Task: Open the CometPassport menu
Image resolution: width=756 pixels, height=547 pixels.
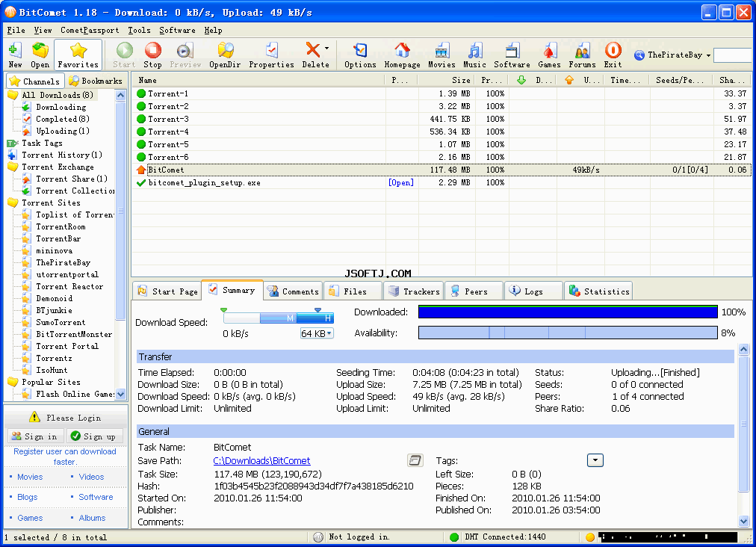Action: click(x=90, y=30)
